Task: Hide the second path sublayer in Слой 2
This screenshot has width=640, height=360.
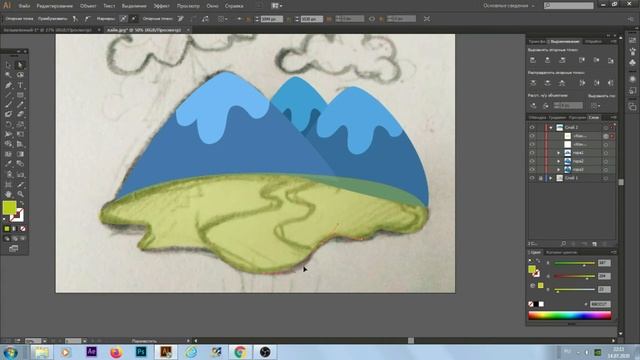Action: click(532, 144)
